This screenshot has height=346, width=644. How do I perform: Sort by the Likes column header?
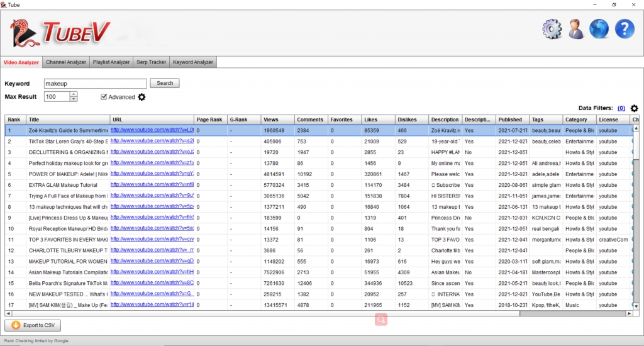pyautogui.click(x=378, y=120)
